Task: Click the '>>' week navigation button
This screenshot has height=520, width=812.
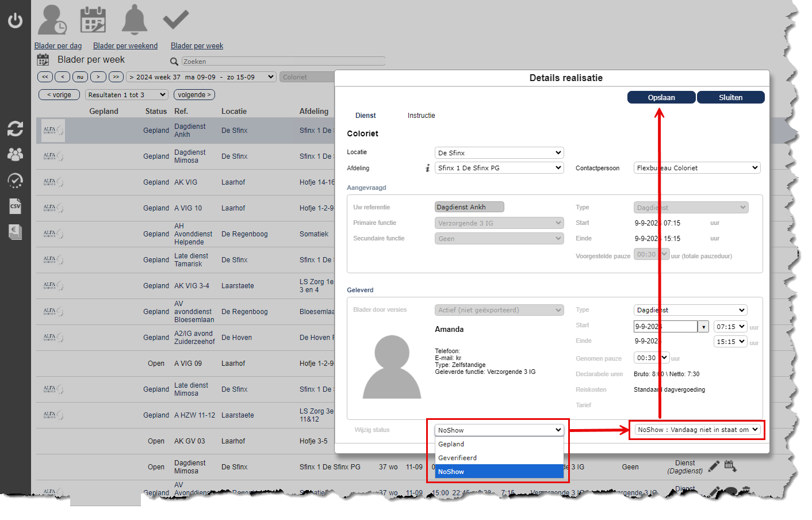Action: 116,77
